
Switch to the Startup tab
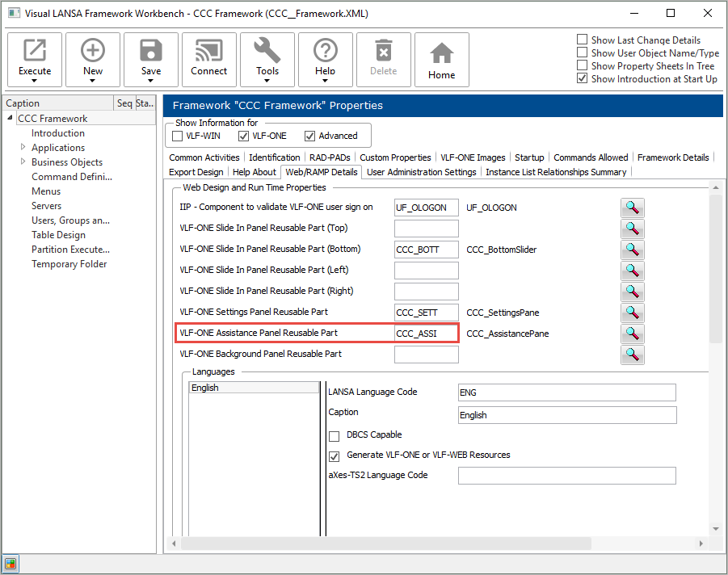click(529, 157)
